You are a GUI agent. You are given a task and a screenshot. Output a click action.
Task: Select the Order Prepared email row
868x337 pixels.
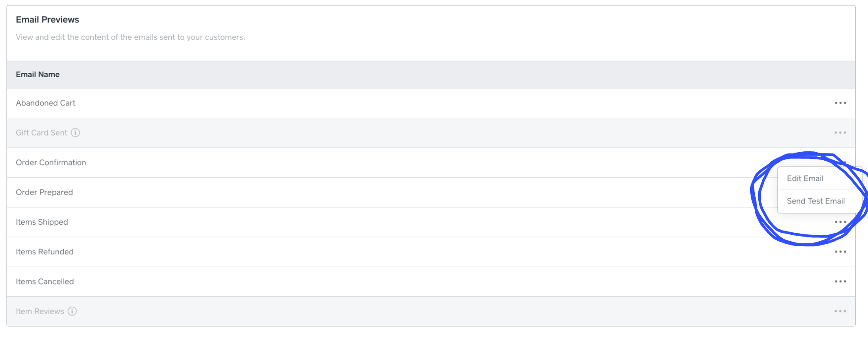(44, 192)
